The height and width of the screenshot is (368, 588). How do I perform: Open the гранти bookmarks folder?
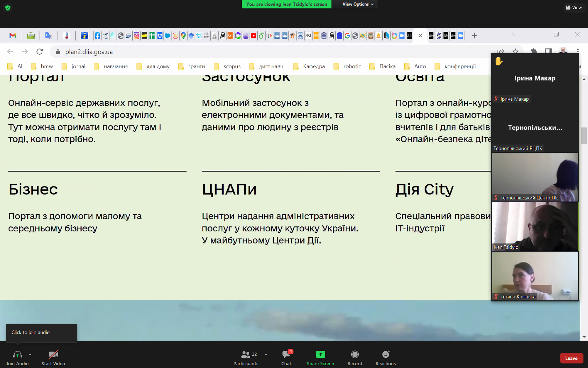[191, 66]
